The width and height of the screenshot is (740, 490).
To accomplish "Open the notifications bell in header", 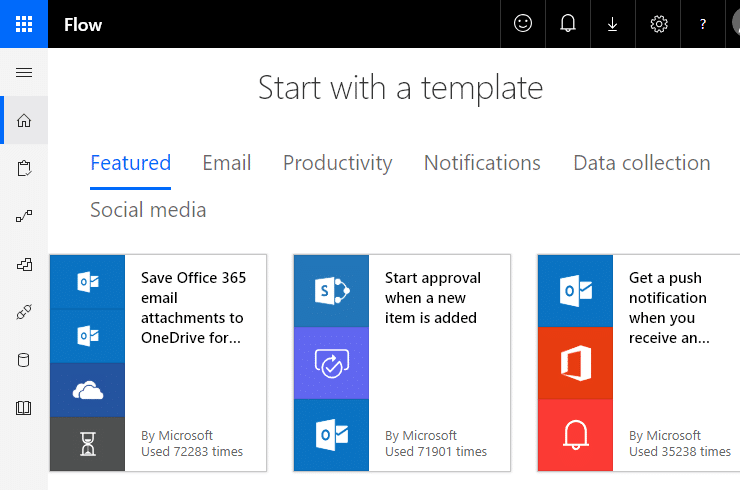I will (x=568, y=24).
